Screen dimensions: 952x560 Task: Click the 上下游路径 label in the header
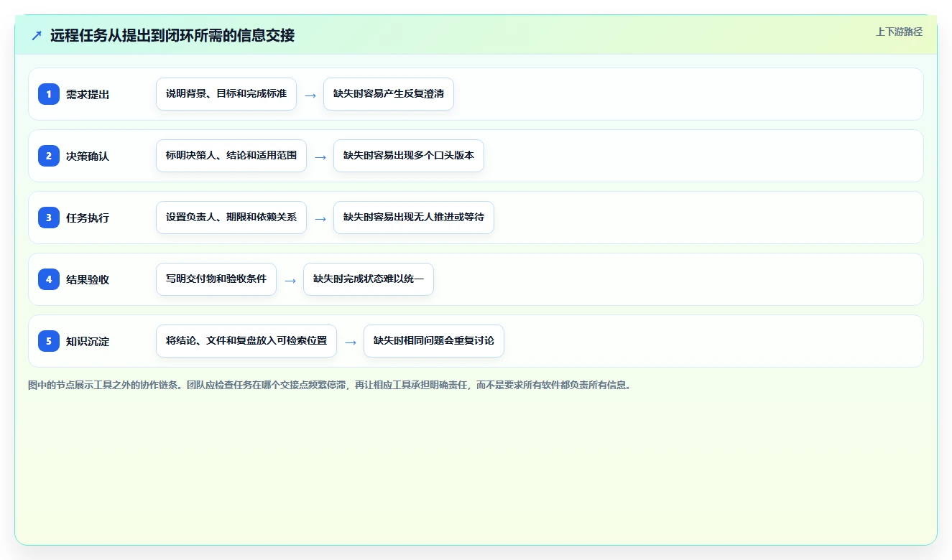tap(899, 32)
